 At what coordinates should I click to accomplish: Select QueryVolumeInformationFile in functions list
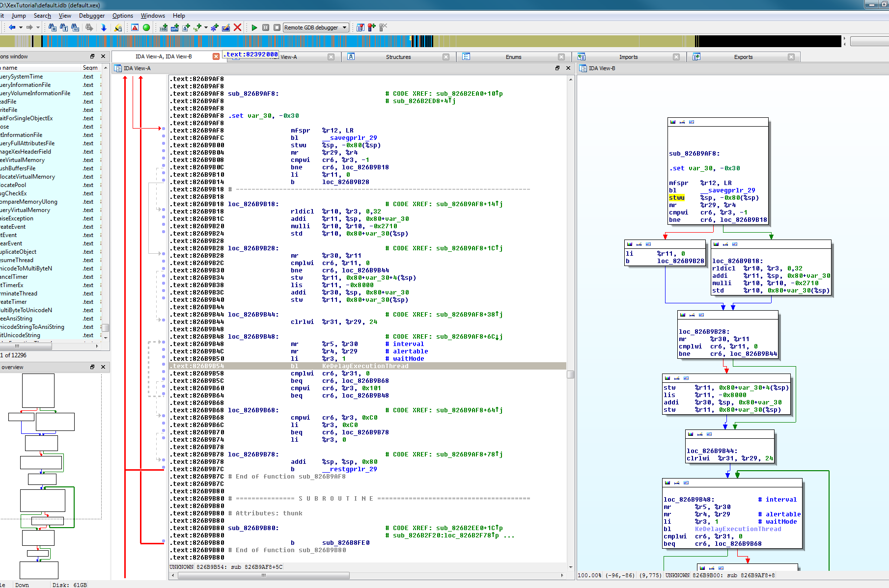click(35, 93)
